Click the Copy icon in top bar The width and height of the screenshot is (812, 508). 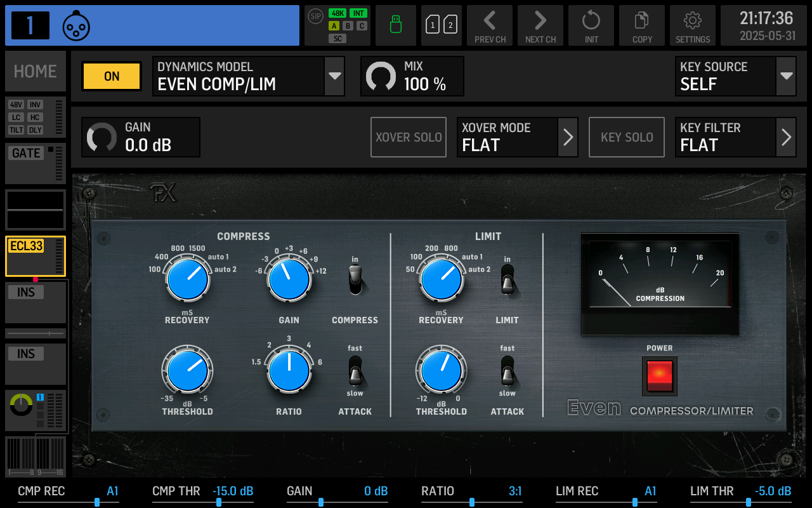pyautogui.click(x=641, y=25)
